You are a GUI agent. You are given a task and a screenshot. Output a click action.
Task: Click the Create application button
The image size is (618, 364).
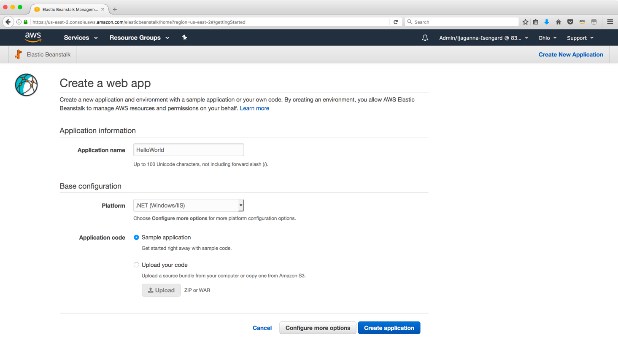389,328
